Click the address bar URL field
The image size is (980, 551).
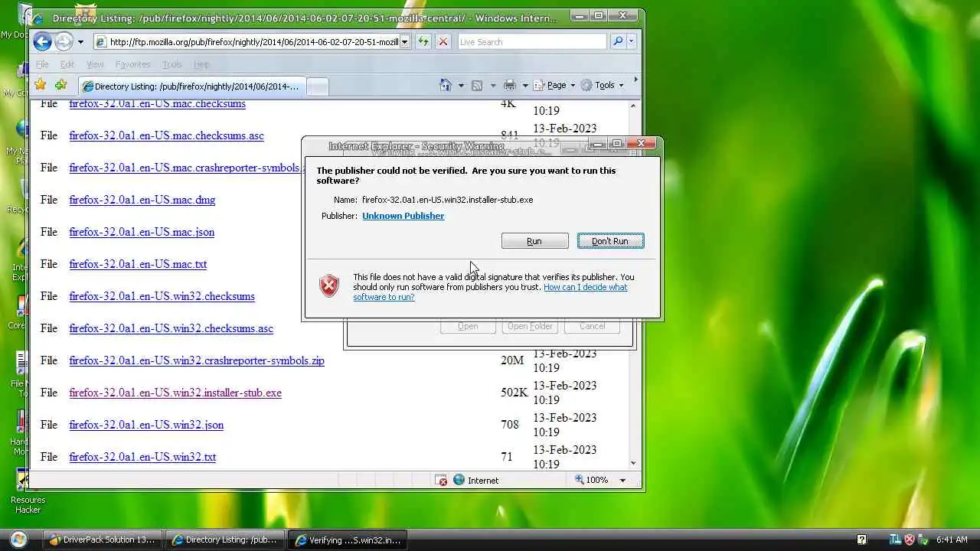coord(253,42)
